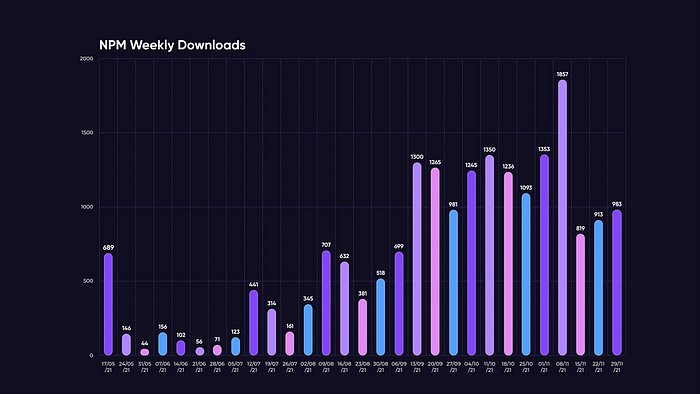Click the 689 value label

(x=108, y=248)
